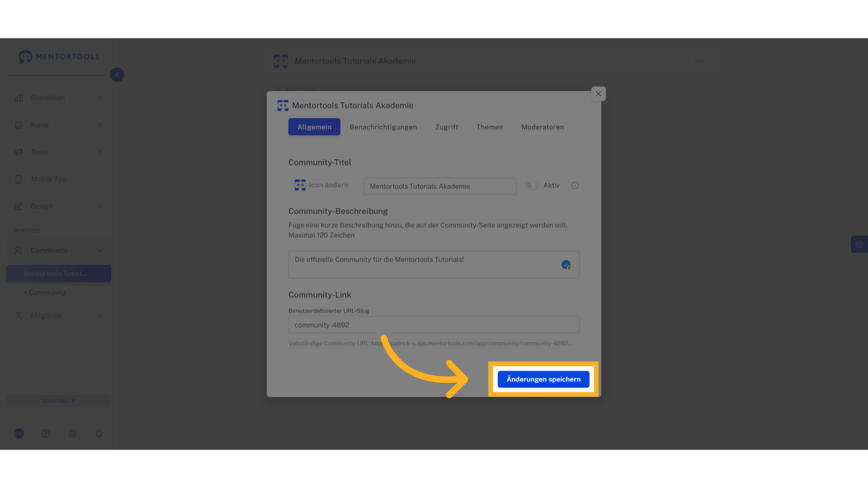This screenshot has height=488, width=868.
Task: Click the Benutzerdefinierter URL-Slug label
Action: pyautogui.click(x=329, y=311)
